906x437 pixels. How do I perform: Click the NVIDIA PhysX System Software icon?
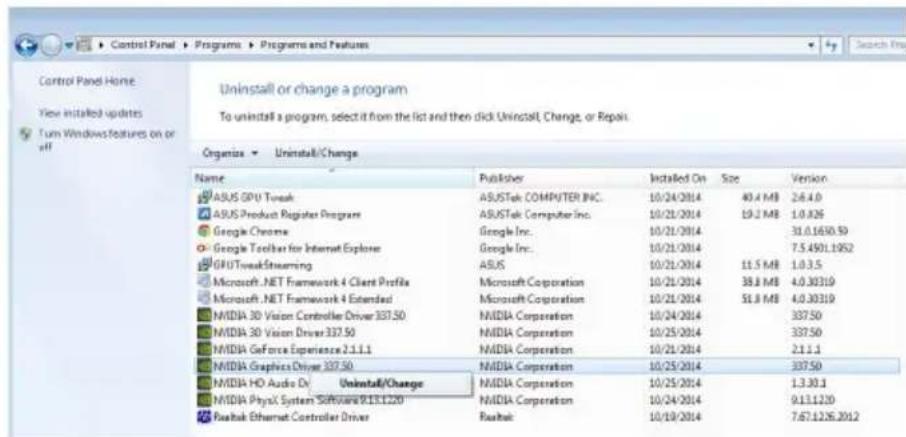[204, 399]
